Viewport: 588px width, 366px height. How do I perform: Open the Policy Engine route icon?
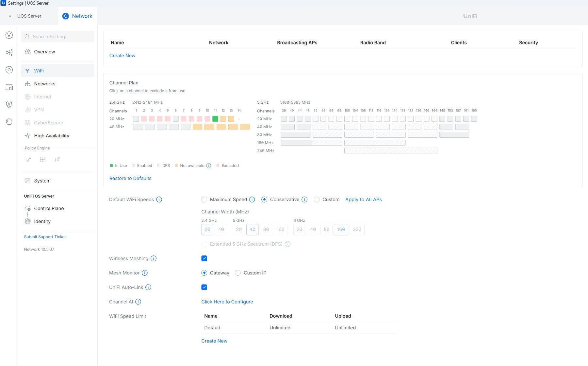(57, 160)
